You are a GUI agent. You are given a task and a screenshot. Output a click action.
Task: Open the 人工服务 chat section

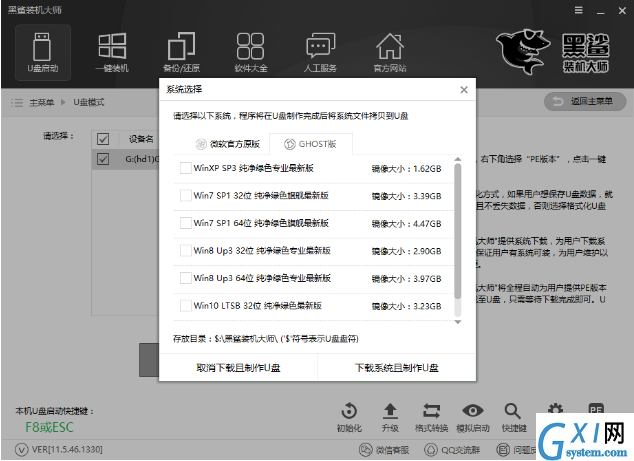[x=320, y=53]
